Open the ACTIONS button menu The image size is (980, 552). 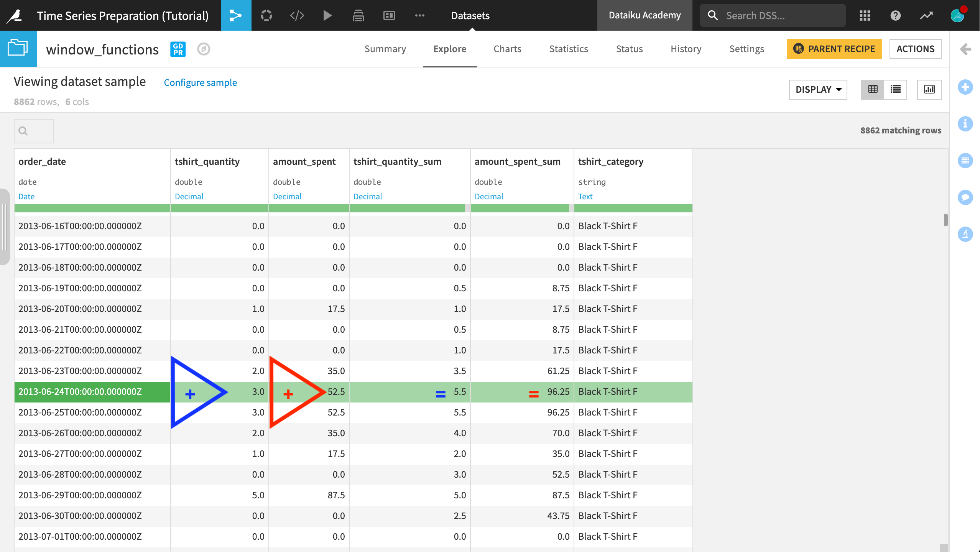click(x=915, y=48)
